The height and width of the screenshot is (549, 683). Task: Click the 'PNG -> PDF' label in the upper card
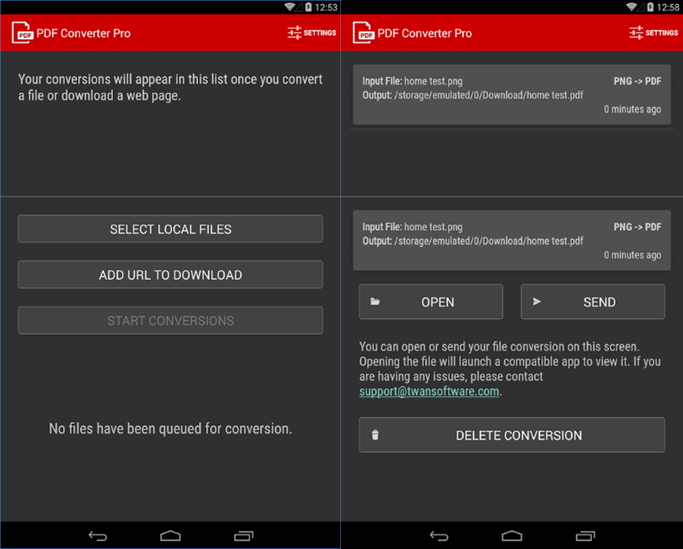click(x=637, y=81)
